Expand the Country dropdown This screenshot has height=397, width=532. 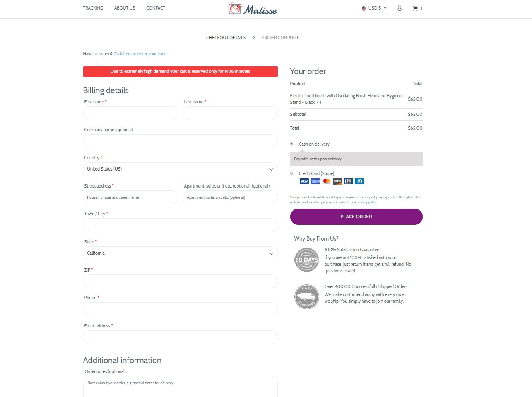coord(180,169)
